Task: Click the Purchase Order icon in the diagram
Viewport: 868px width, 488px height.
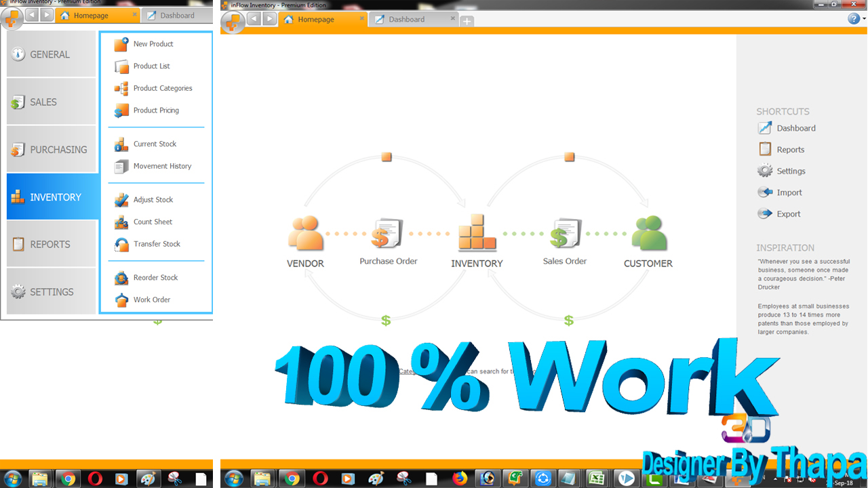Action: [x=387, y=234]
